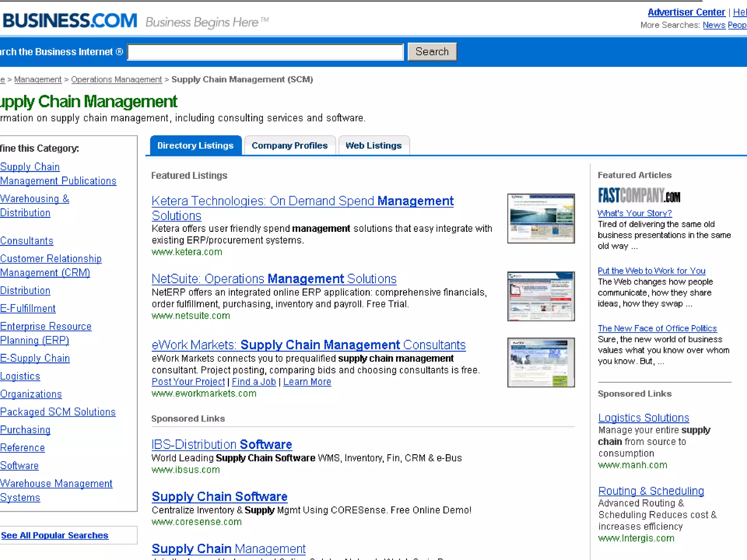Open Warehouse Management Systems link
Screen dimensions: 747x560
[x=56, y=490]
